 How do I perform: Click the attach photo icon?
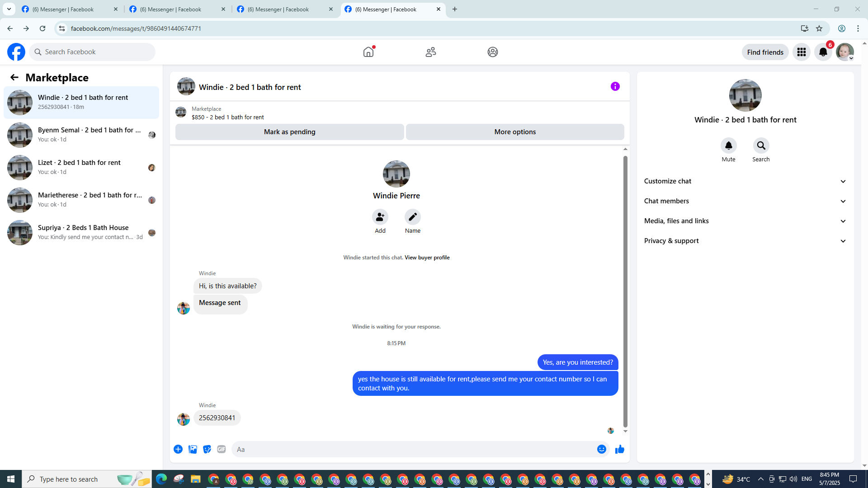pyautogui.click(x=193, y=449)
